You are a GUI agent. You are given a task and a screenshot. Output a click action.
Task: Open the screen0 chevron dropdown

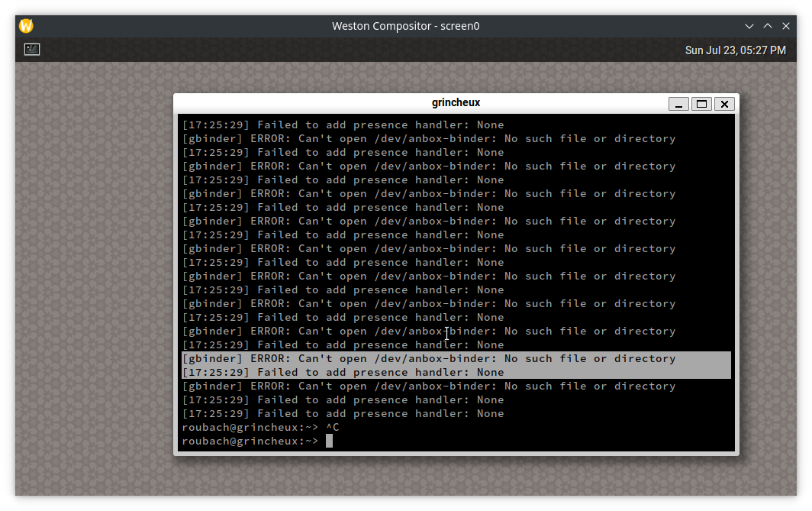[x=749, y=25]
